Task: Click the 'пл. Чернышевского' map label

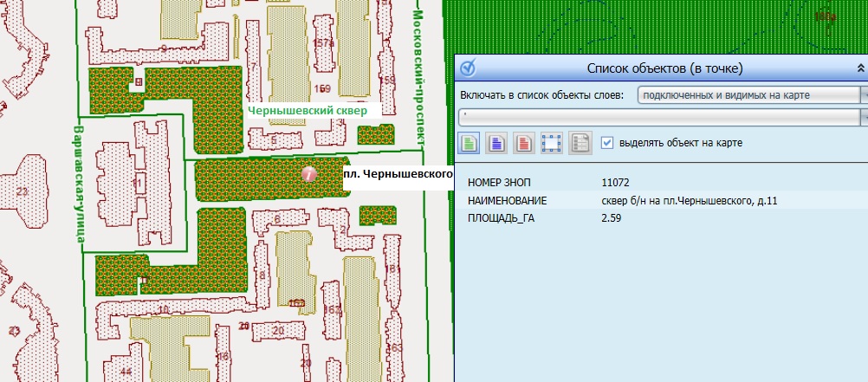Action: point(398,174)
